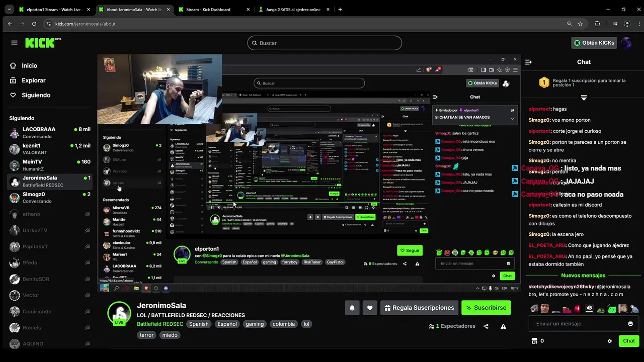Viewport: 644px width, 362px height.
Task: Open Chrome extensions puzzle icon
Action: (x=597, y=24)
